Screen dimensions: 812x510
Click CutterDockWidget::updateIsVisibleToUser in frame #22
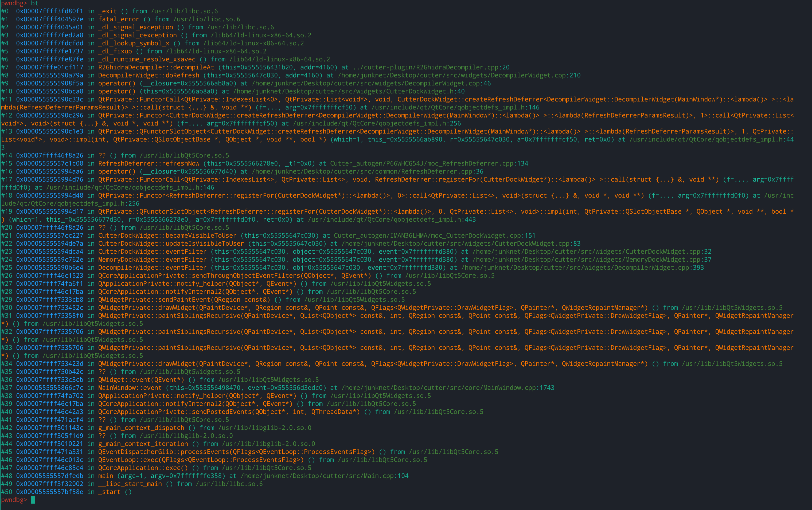click(x=171, y=244)
